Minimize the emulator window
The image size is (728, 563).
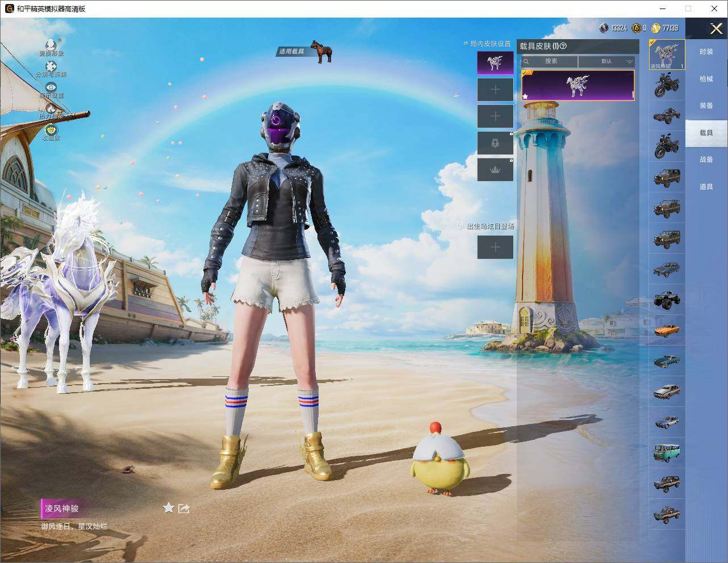pos(662,9)
